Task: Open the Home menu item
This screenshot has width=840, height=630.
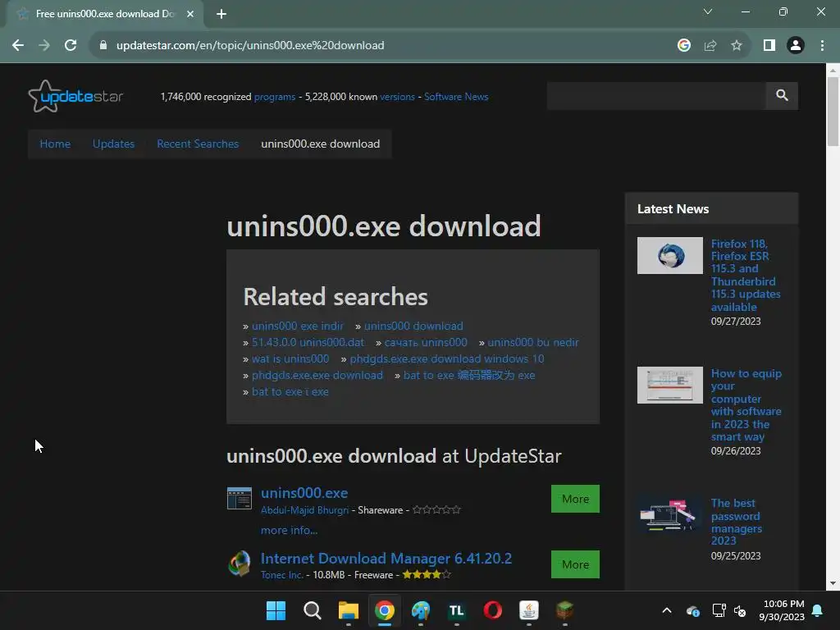Action: coord(55,144)
